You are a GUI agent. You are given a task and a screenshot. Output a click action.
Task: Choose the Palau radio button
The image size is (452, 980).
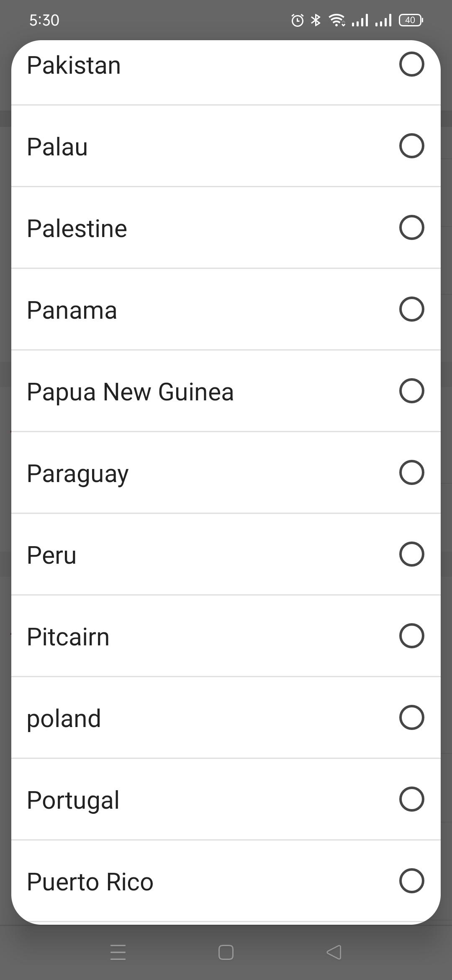pos(411,146)
